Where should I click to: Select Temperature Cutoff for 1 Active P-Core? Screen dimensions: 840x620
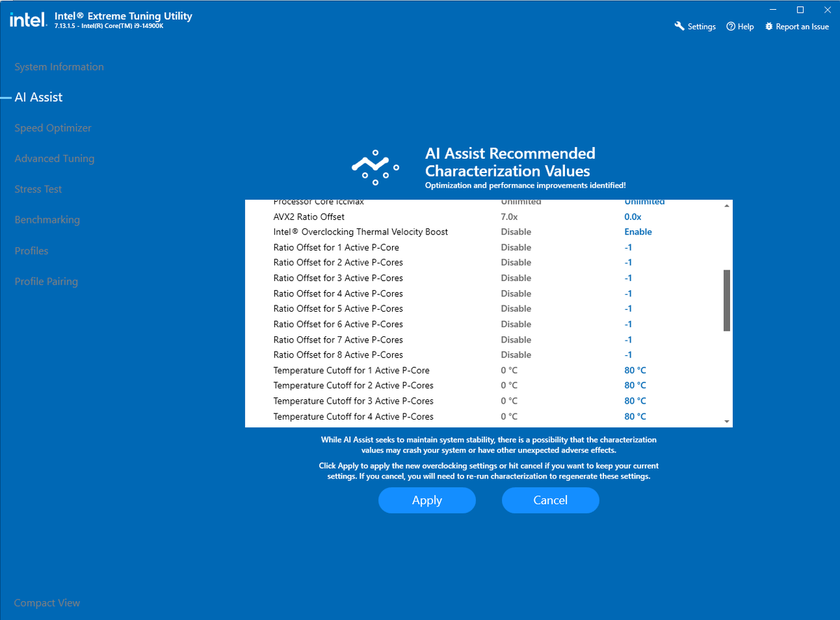click(483, 371)
